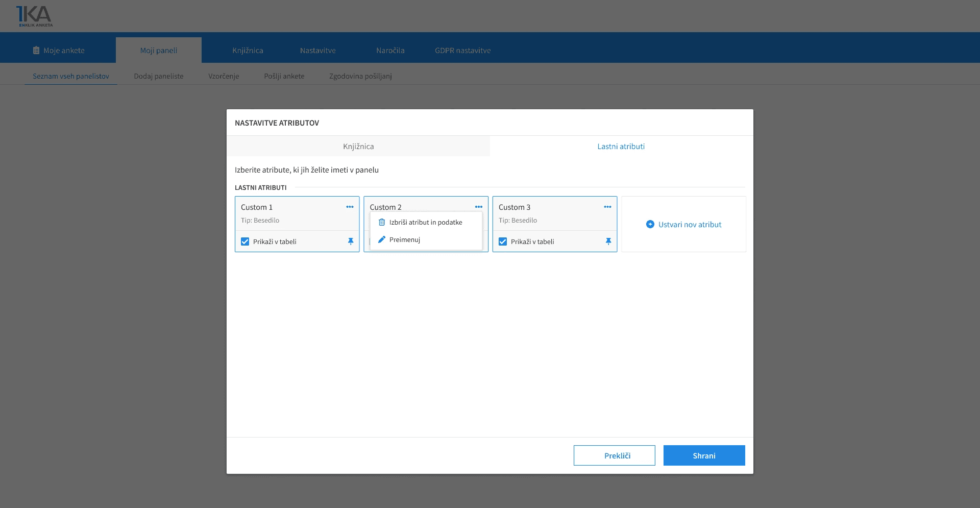Click the pencil icon next to Preimenuj

[x=382, y=239]
